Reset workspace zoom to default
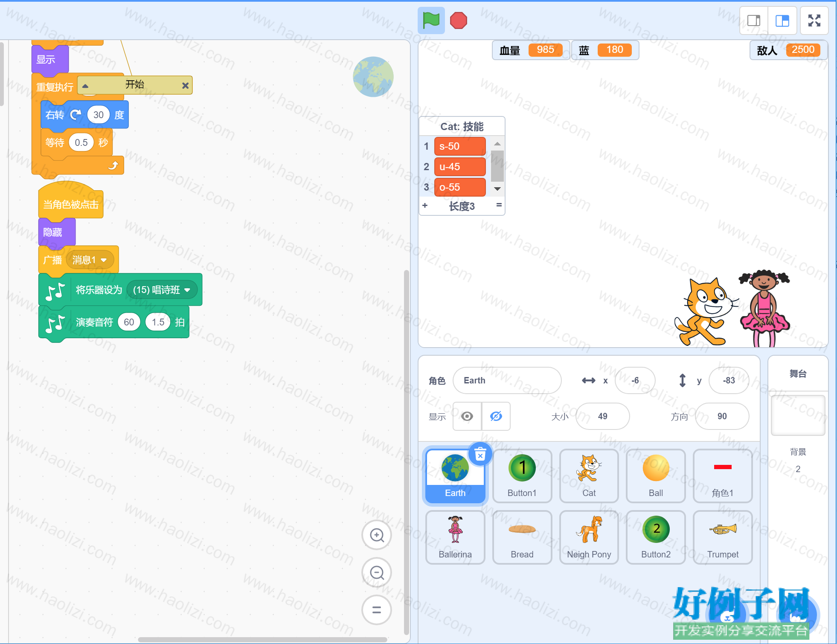837x644 pixels. click(377, 610)
